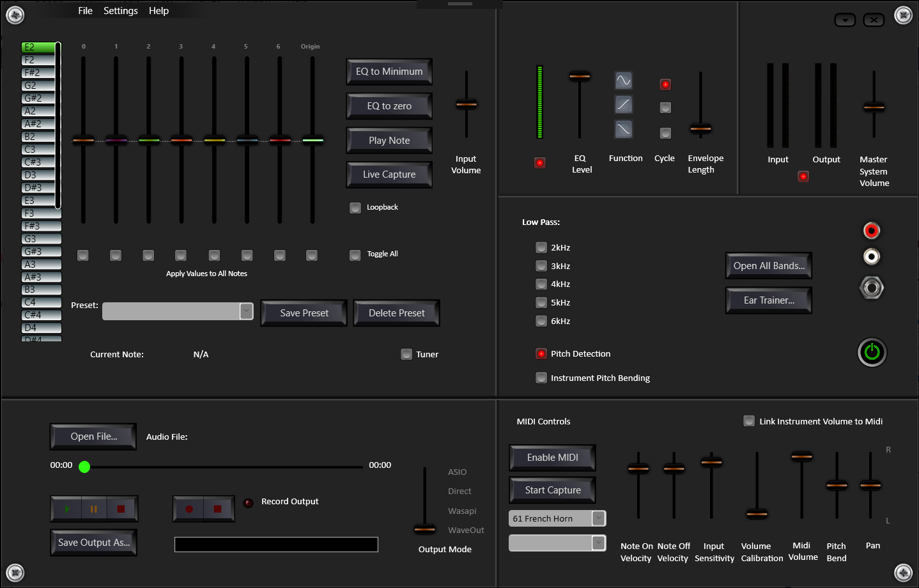Select the sine wave function icon

coord(623,81)
